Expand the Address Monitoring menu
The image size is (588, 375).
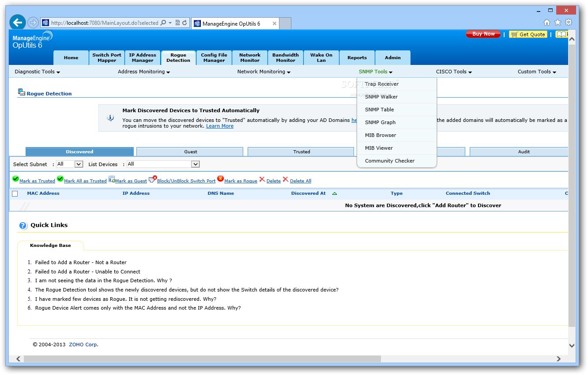pyautogui.click(x=144, y=72)
